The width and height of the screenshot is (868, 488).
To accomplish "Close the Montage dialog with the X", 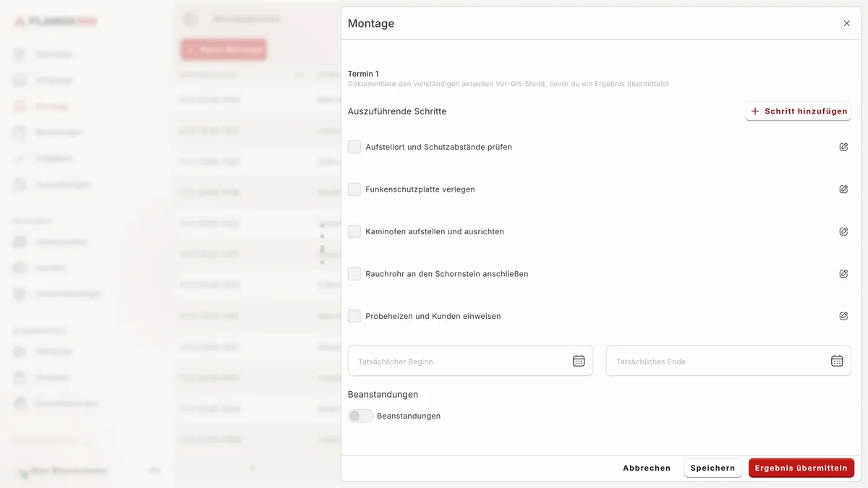I will (x=846, y=23).
